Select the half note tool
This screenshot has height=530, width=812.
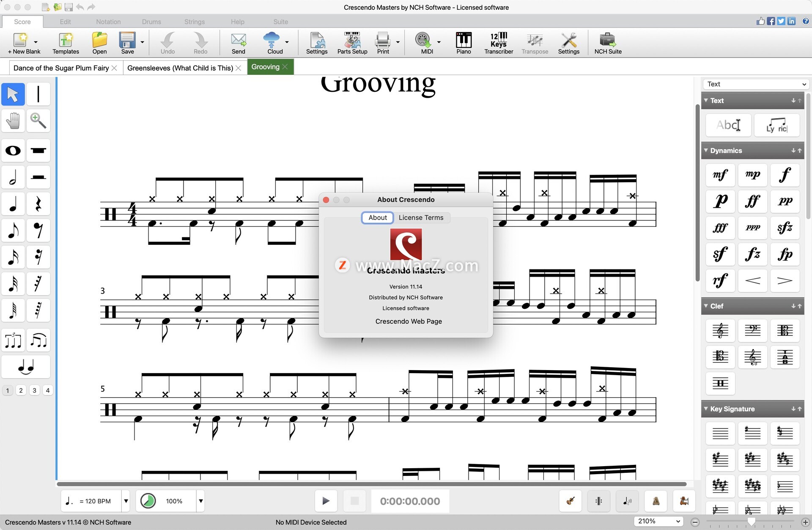coord(13,177)
